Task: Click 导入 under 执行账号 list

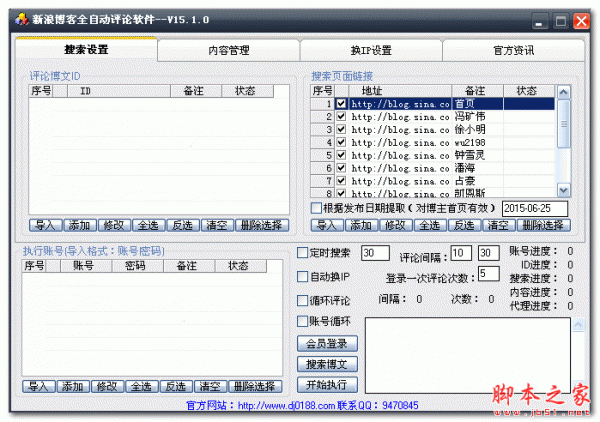Action: tap(39, 386)
